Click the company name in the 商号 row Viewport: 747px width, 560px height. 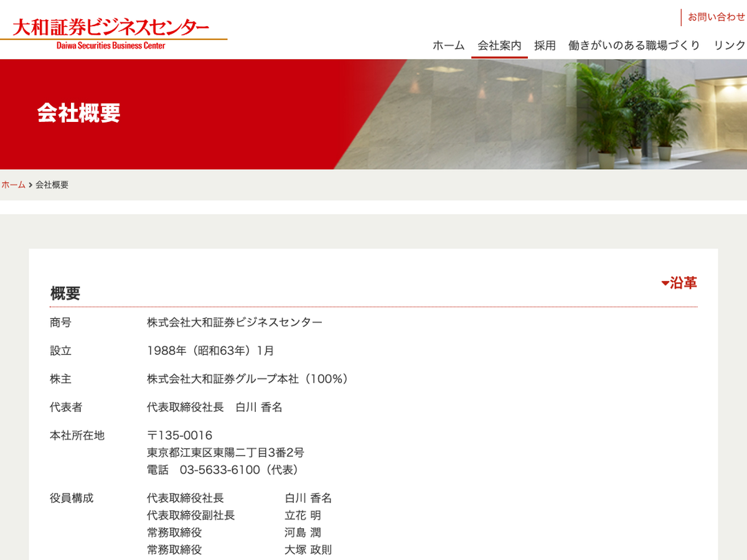point(234,322)
